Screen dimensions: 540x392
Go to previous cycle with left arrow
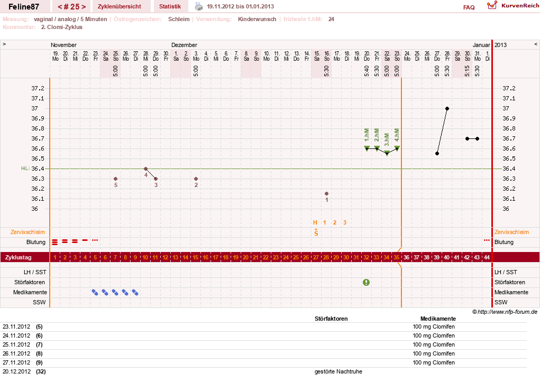60,6
